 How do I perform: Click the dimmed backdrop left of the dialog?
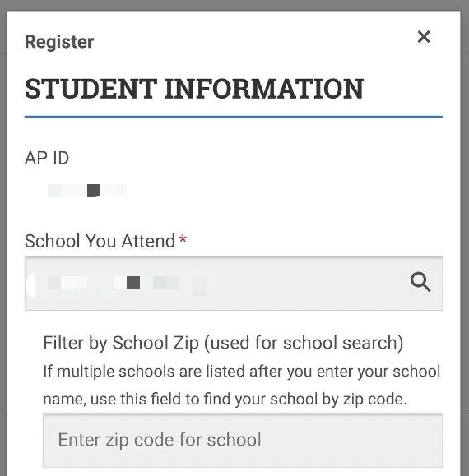pos(3,243)
